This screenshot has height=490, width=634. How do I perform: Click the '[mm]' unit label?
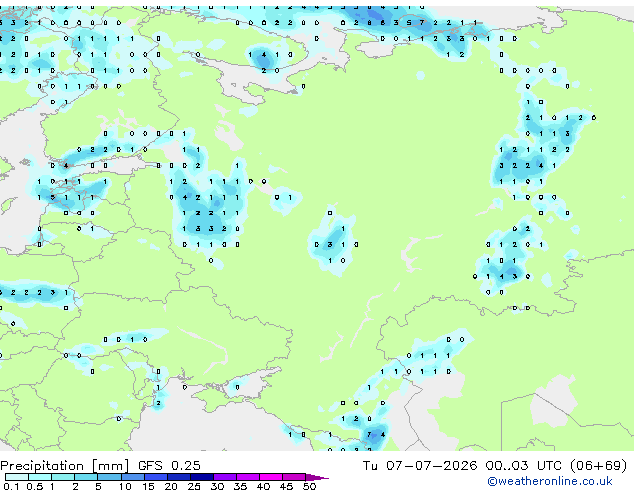[110, 466]
